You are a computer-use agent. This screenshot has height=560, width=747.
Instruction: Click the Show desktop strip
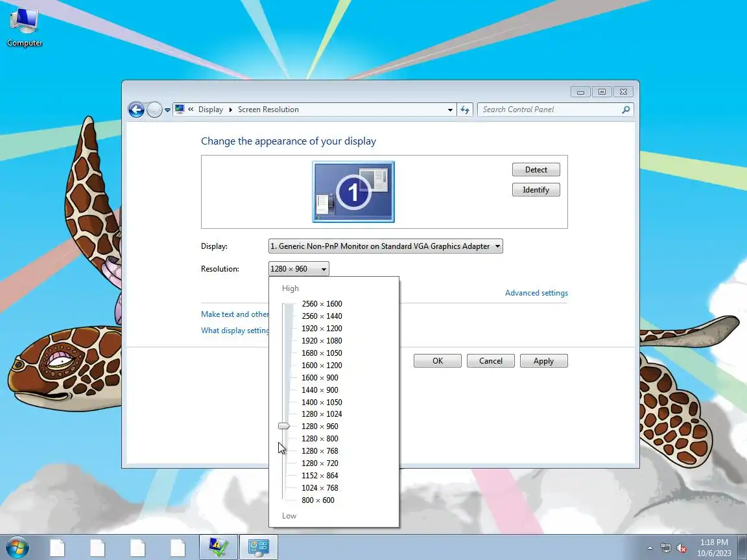click(x=742, y=548)
